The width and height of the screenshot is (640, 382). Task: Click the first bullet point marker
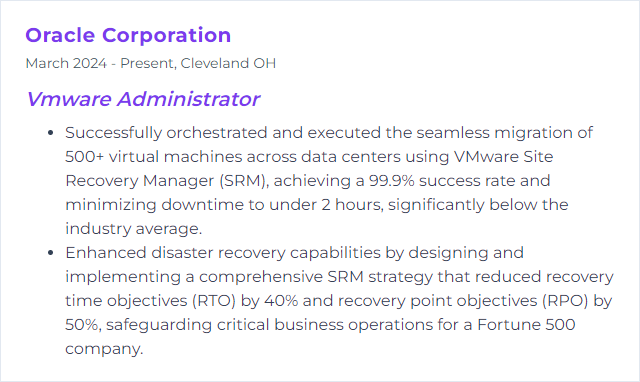click(51, 133)
